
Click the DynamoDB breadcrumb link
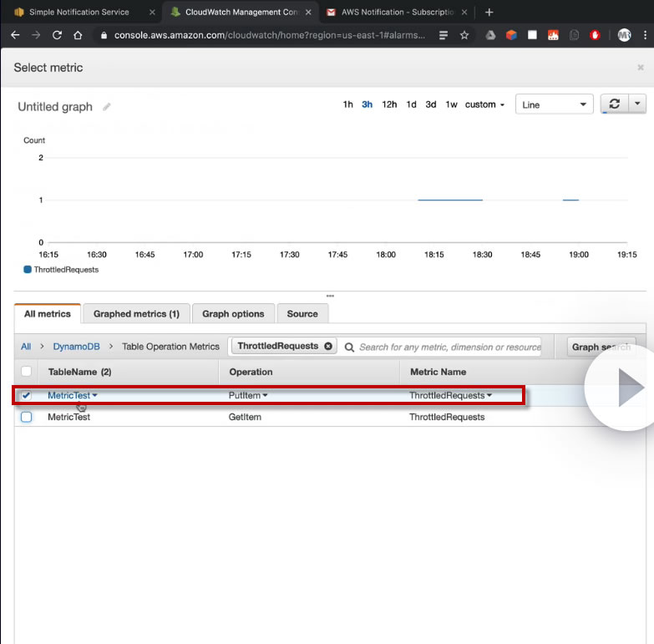[x=76, y=347]
